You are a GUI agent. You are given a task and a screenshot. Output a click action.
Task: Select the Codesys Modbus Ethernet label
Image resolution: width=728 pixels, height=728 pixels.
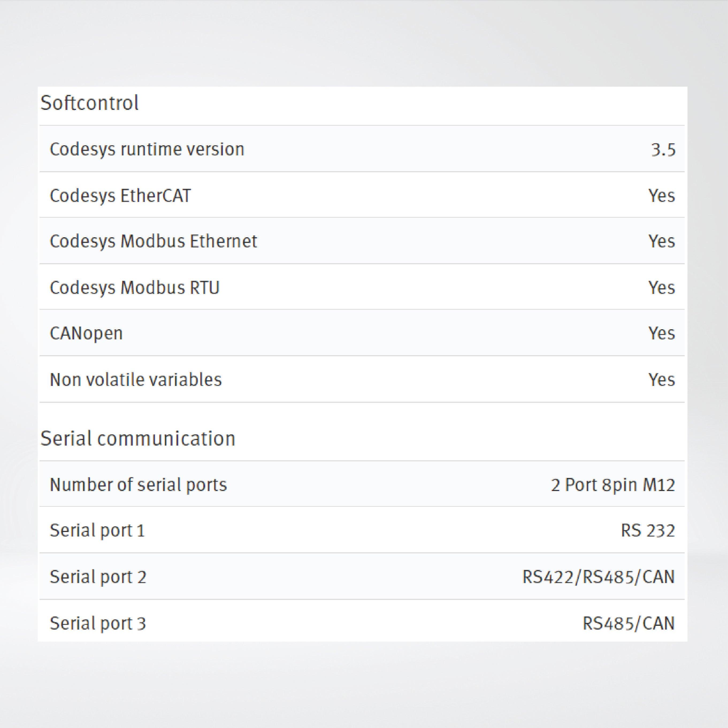(153, 241)
